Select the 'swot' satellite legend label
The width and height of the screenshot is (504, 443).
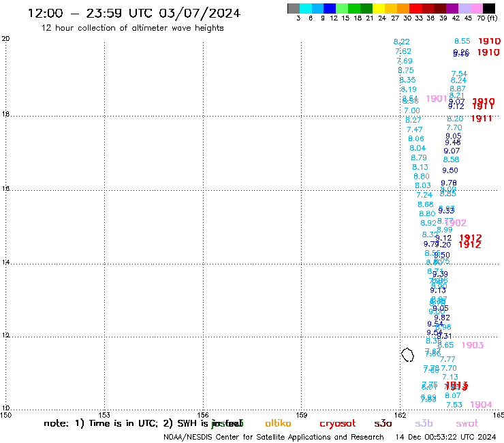(467, 424)
